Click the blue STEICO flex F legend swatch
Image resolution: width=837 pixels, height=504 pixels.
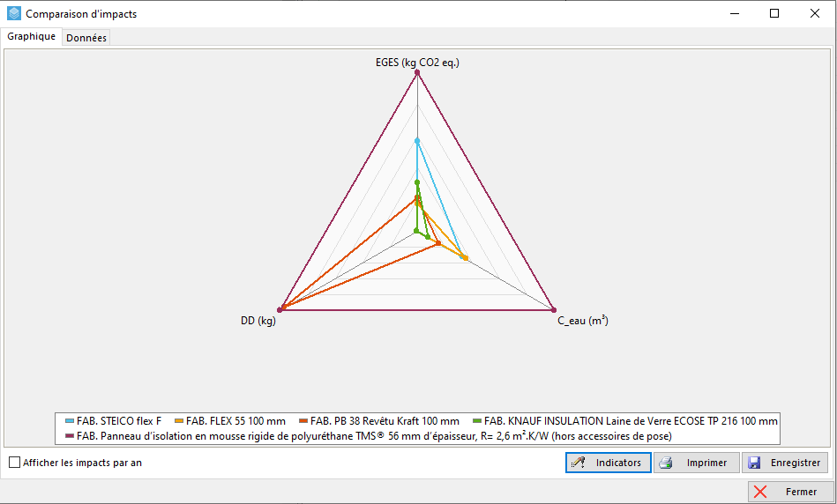coord(70,421)
